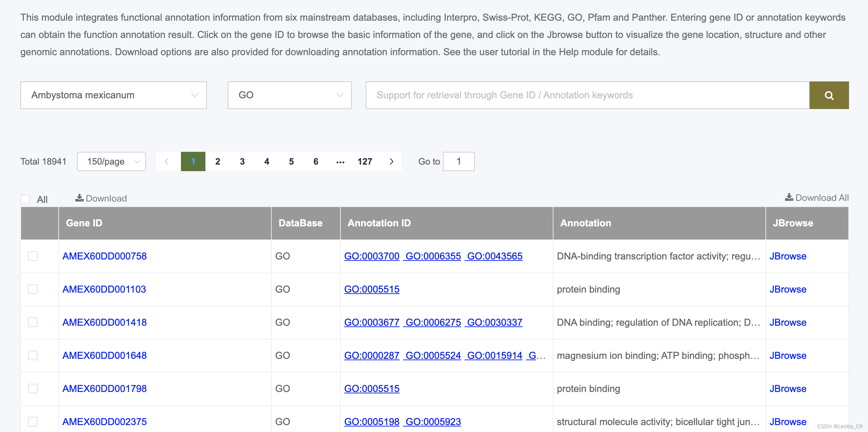
Task: Click the previous page arrow
Action: pos(167,161)
